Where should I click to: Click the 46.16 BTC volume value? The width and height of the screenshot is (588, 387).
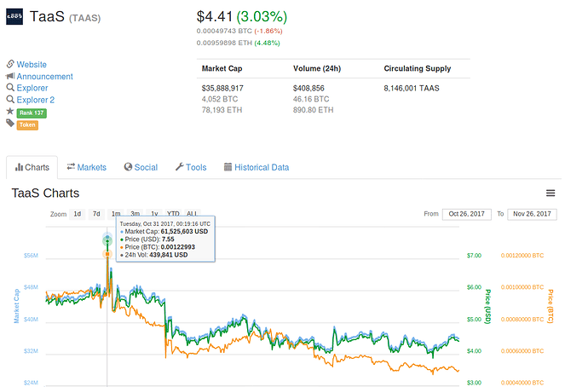point(311,99)
